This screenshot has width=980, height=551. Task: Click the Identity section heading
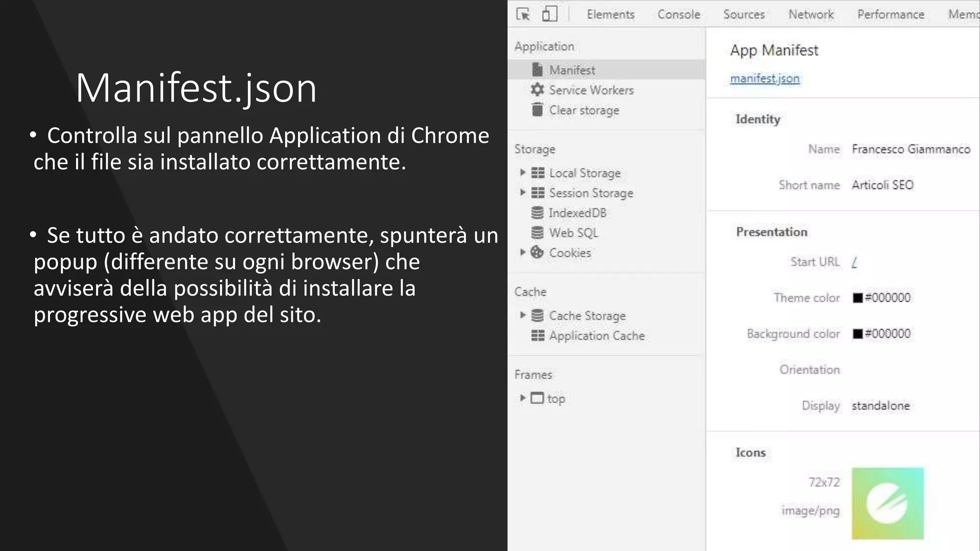757,119
